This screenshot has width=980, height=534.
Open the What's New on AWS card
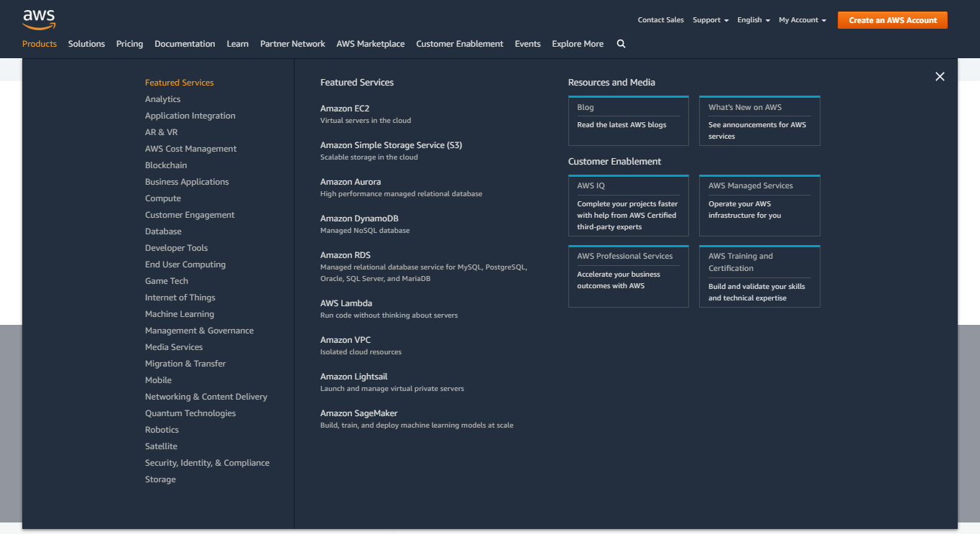pyautogui.click(x=759, y=121)
